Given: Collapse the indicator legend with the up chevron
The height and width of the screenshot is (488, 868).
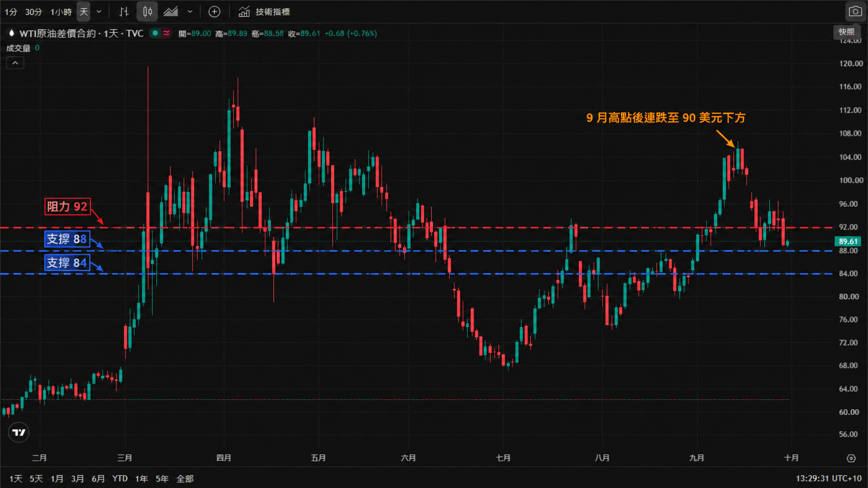Looking at the screenshot, I should [x=15, y=63].
